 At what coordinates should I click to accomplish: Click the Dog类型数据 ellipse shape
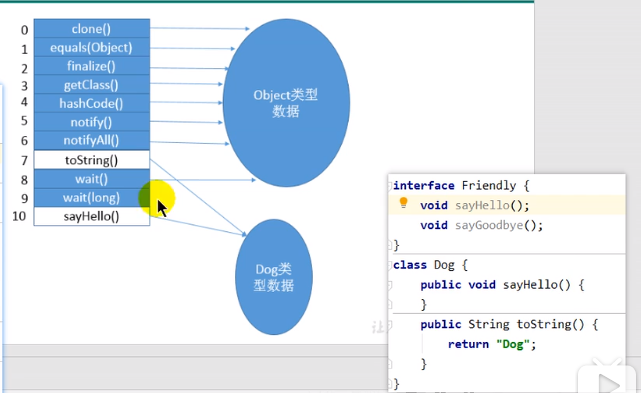(x=274, y=277)
